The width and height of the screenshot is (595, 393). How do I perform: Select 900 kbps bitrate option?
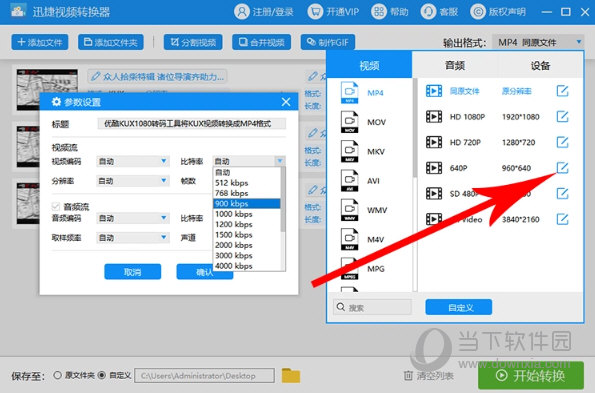click(247, 203)
